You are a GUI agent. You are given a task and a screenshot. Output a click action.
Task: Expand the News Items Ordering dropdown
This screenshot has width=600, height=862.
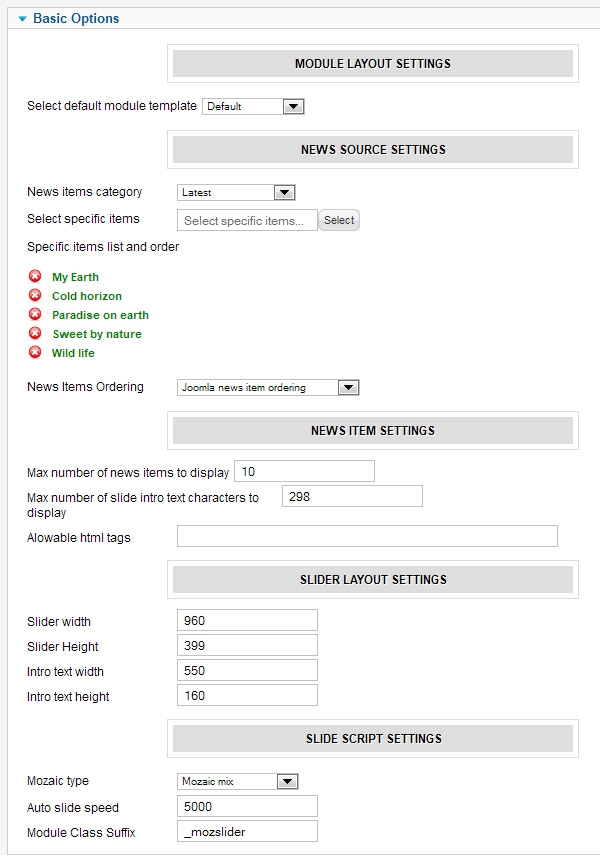click(268, 387)
